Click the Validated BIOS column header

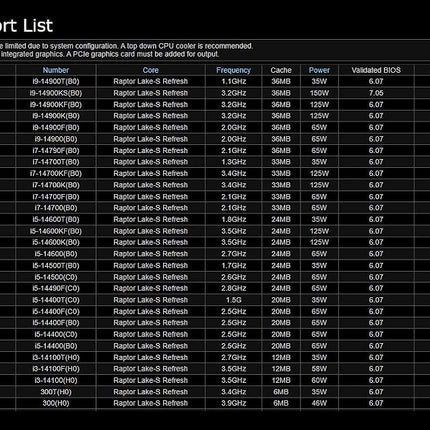pos(376,70)
